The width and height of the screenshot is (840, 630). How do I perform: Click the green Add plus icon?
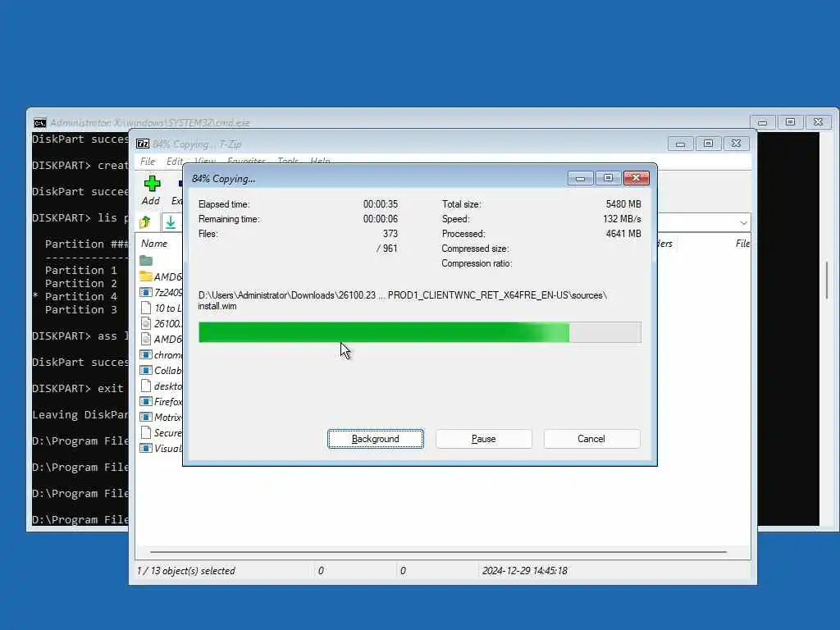[x=152, y=184]
